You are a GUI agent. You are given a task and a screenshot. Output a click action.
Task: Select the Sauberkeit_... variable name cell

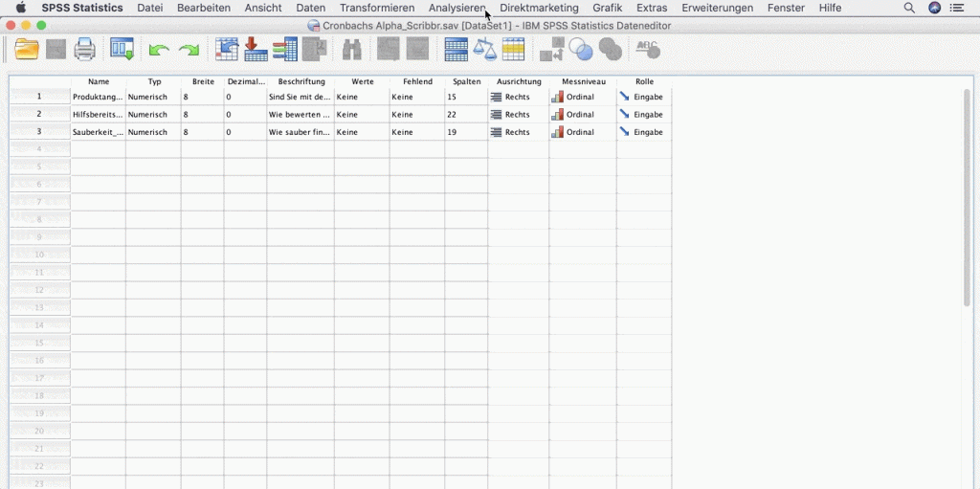(99, 132)
